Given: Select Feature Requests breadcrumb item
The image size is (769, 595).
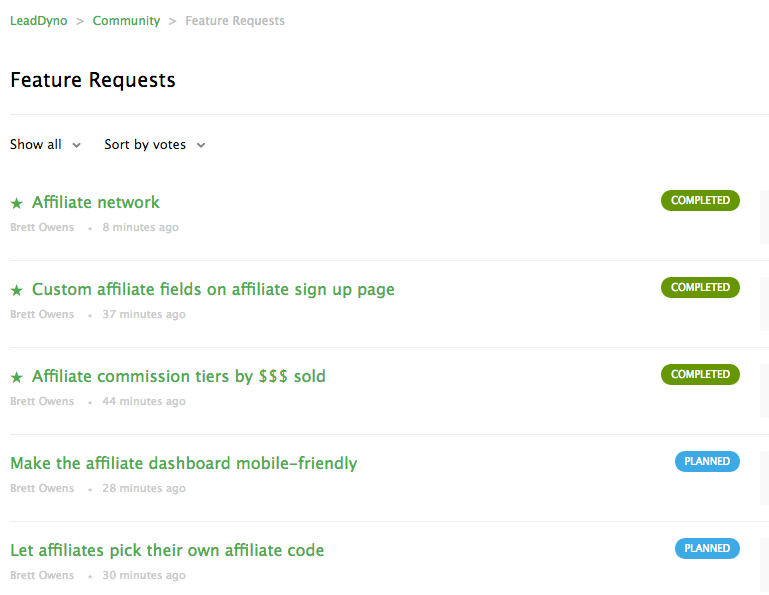Looking at the screenshot, I should (x=235, y=21).
